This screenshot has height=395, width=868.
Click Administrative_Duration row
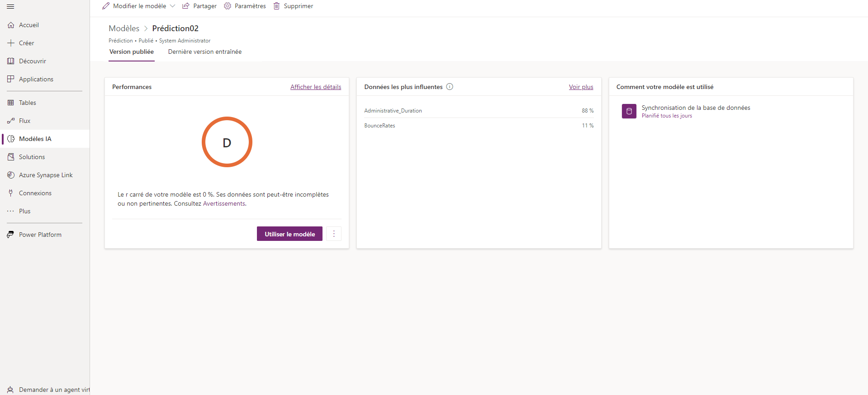click(479, 111)
